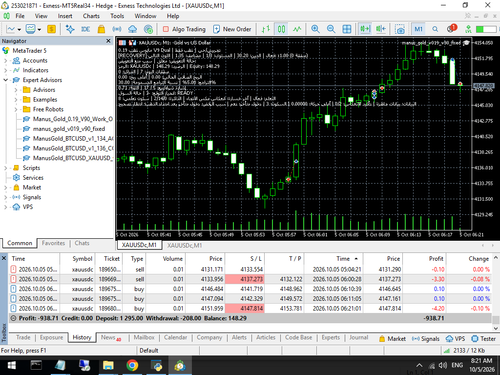The height and width of the screenshot is (375, 500).
Task: Select Services in Navigator tree
Action: [33, 178]
